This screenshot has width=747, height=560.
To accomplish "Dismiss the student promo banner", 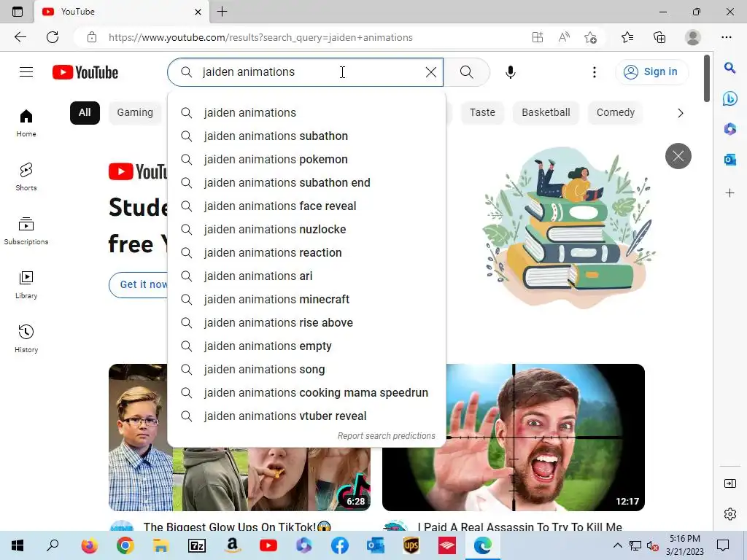I will (678, 156).
